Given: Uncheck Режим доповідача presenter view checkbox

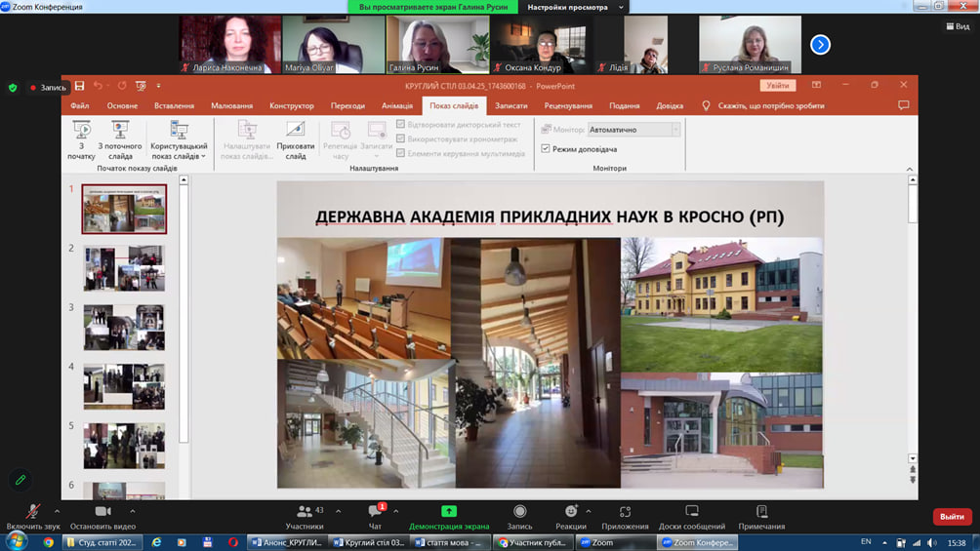Looking at the screenshot, I should coord(546,149).
